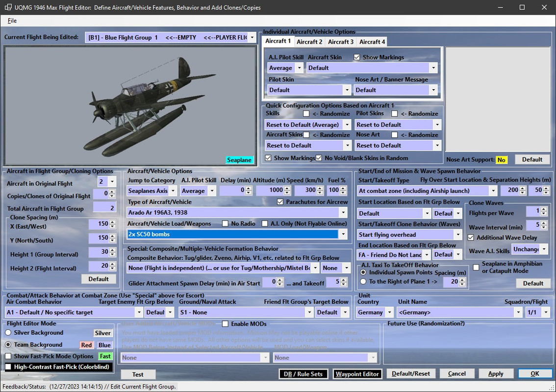Open the Country Germany dropdown
Image resolution: width=556 pixels, height=392 pixels.
(x=389, y=312)
